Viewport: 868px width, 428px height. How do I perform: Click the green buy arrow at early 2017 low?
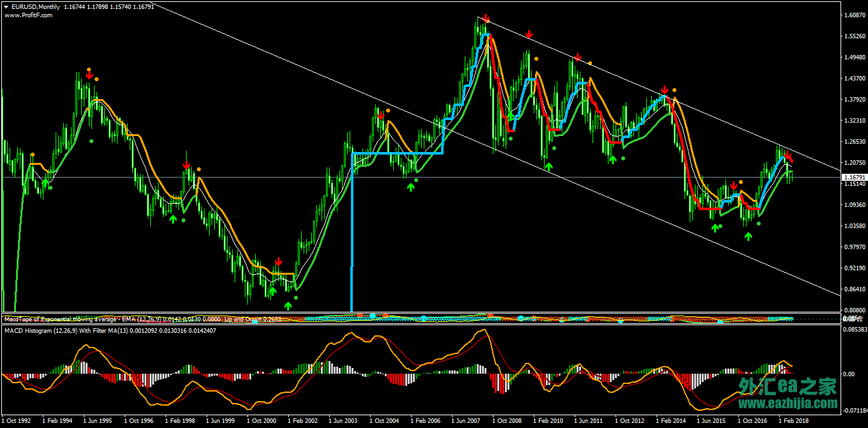click(748, 237)
